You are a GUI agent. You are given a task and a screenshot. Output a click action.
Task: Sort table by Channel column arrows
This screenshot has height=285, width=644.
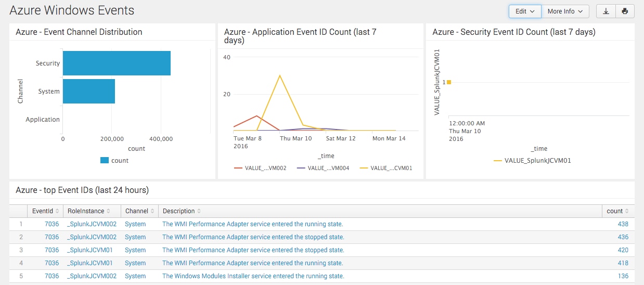[152, 211]
